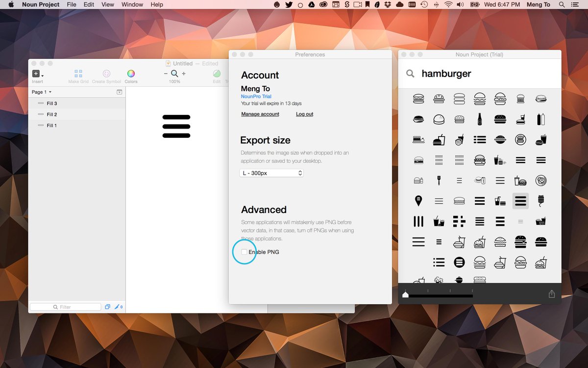
Task: Click the Manage account link
Action: pos(260,114)
